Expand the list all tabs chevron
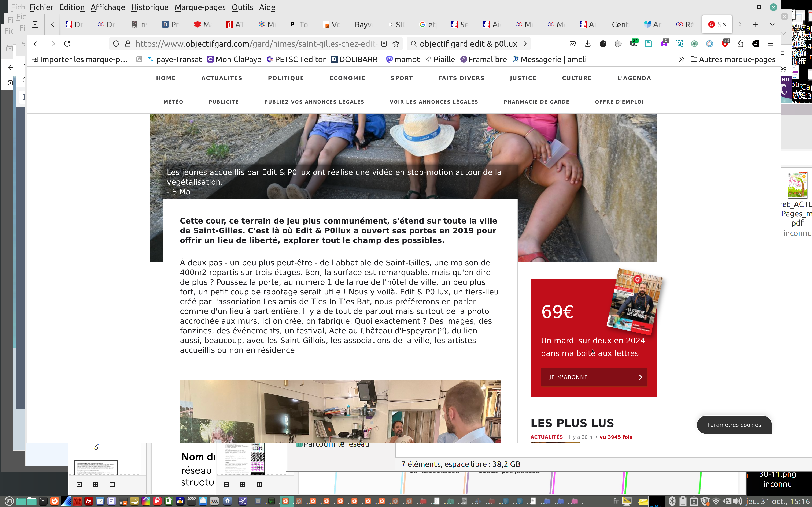 point(772,25)
